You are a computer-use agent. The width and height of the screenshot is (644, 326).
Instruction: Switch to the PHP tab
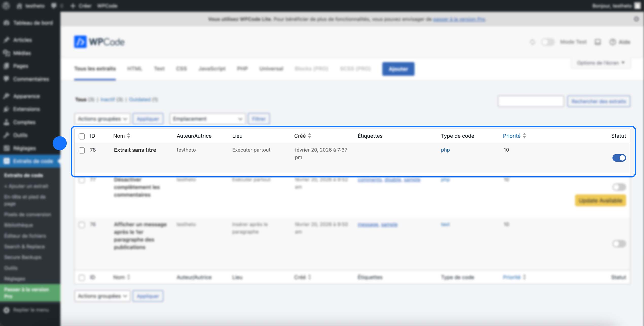tap(242, 69)
